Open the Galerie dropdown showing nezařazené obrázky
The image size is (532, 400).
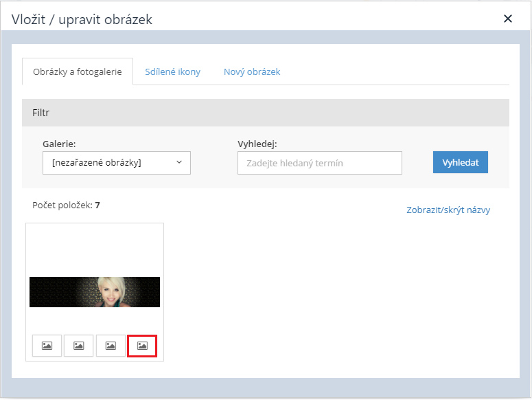tap(117, 163)
